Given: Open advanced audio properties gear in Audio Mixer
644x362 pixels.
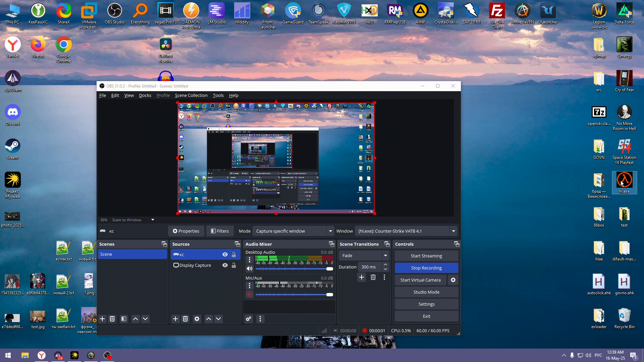Looking at the screenshot, I should 249,319.
